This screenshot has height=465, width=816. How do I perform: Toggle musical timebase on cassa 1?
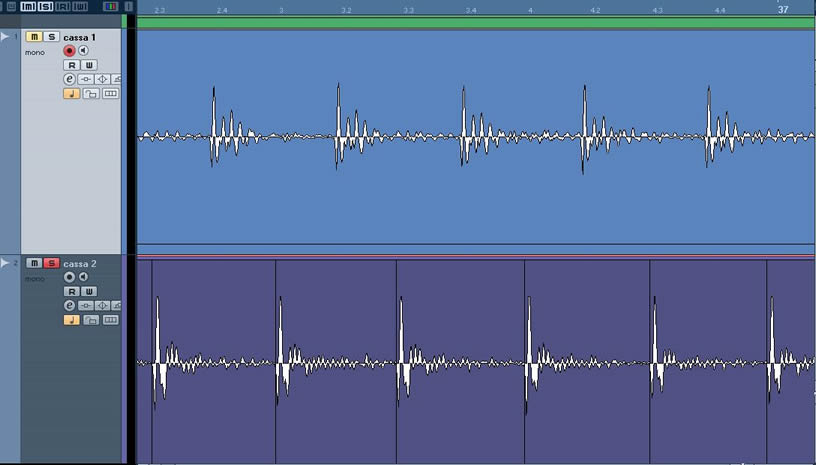coord(71,94)
